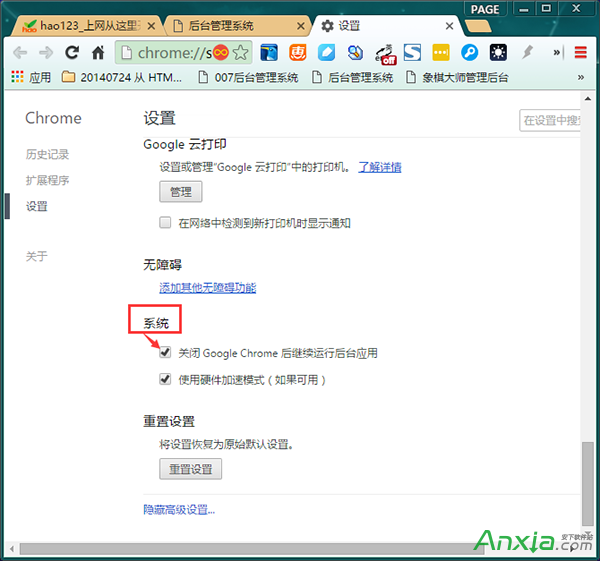Open 关于 in sidebar
600x561 pixels.
[37, 256]
